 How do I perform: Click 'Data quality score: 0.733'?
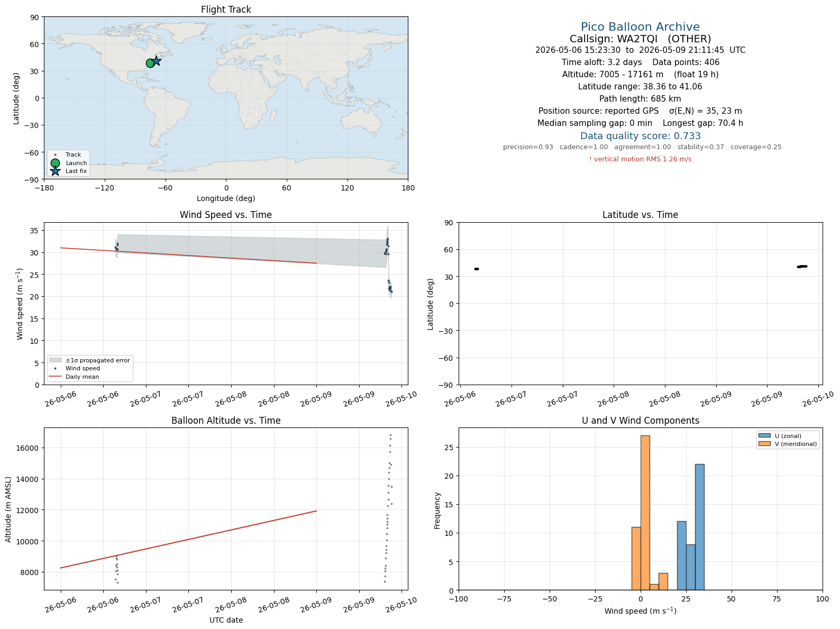(640, 136)
